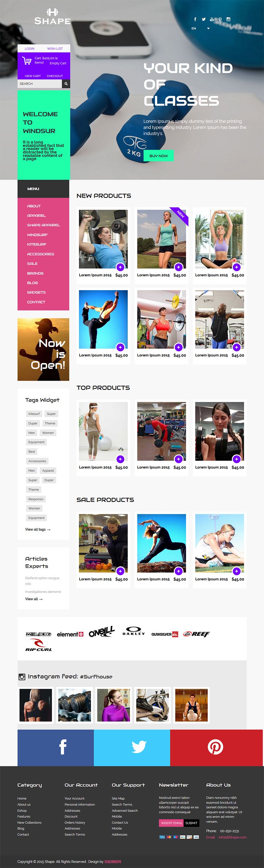Open the Now is Open banner image

coord(43,349)
